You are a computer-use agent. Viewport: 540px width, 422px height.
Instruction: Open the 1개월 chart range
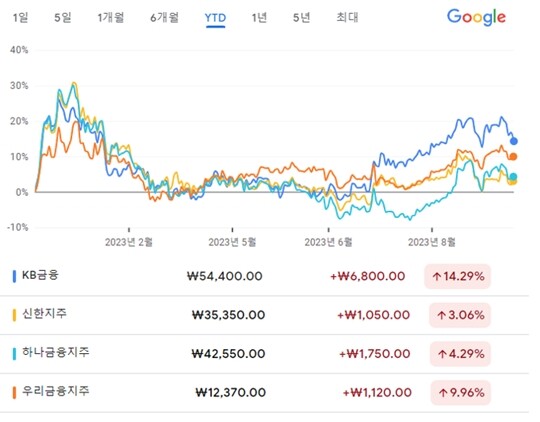(111, 17)
